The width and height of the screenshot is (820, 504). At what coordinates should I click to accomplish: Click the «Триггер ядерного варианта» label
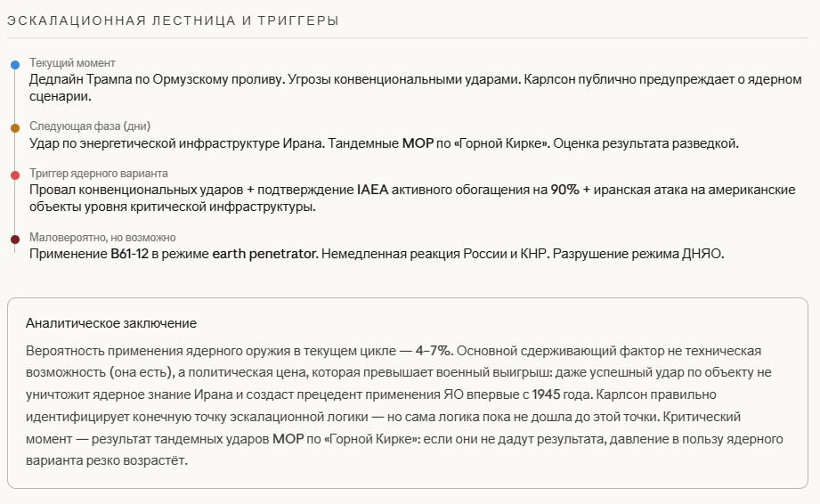click(x=98, y=174)
